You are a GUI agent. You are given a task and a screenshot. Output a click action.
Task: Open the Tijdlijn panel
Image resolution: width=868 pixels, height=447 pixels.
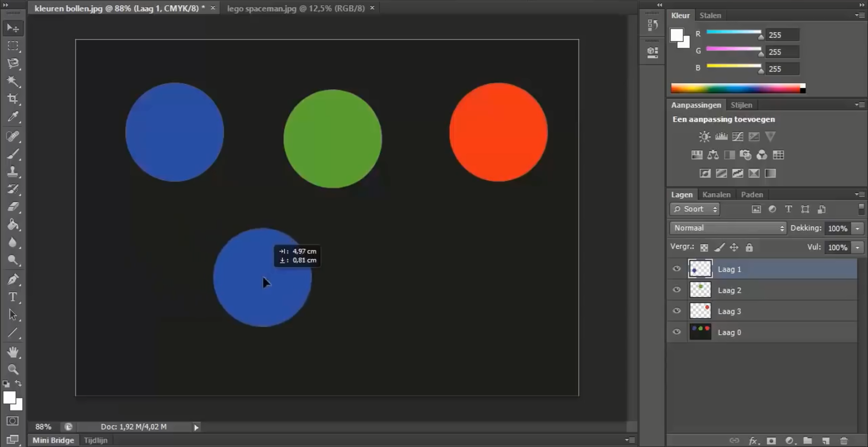(96, 440)
